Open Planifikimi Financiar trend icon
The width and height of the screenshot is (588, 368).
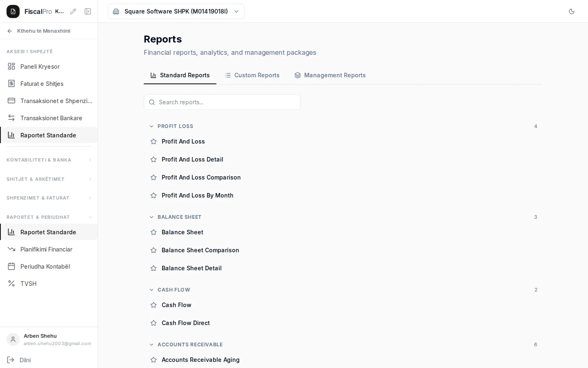[x=11, y=249]
